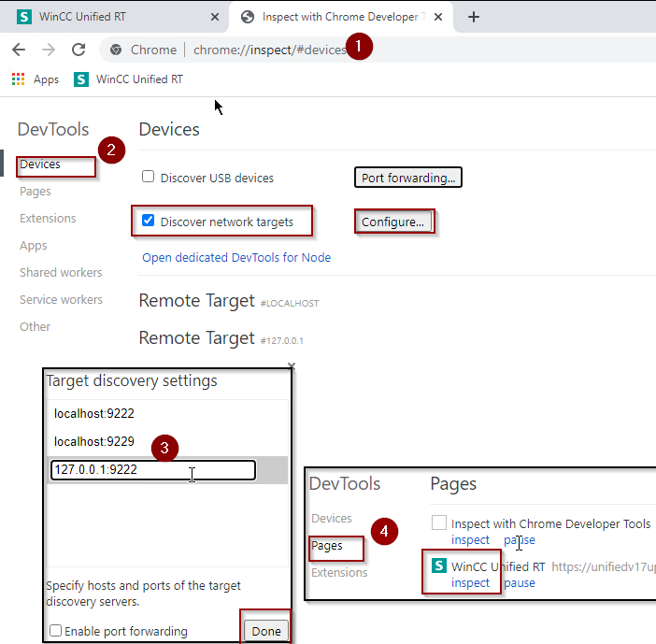Viewport: 656px width, 644px height.
Task: Open Shared workers in the sidebar
Action: click(61, 273)
